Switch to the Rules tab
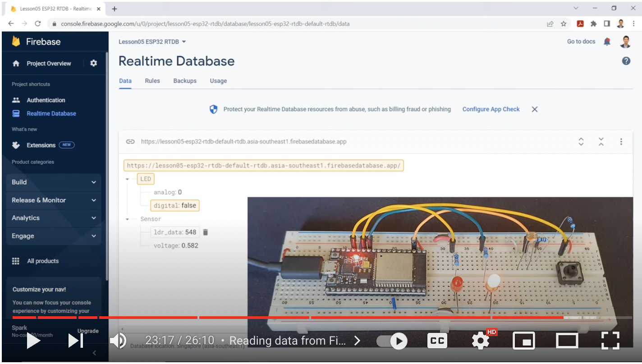The width and height of the screenshot is (642, 364). coord(152,81)
